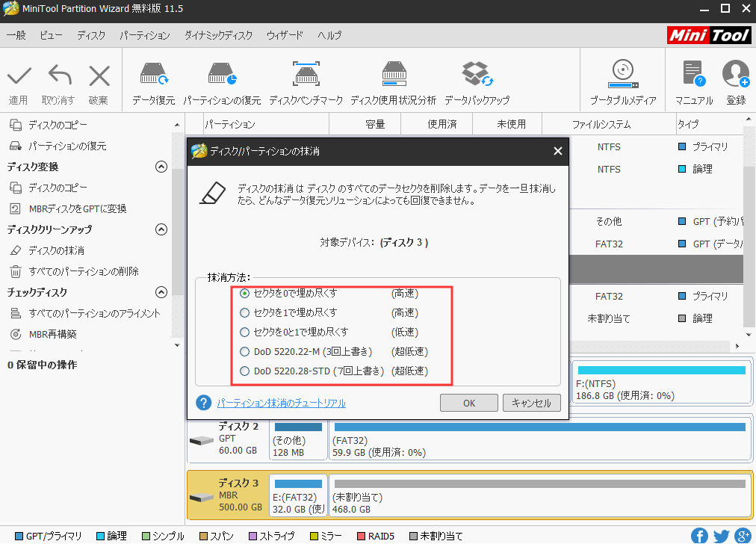Click OK to confirm disk wipe
The height and width of the screenshot is (544, 756).
pos(468,402)
